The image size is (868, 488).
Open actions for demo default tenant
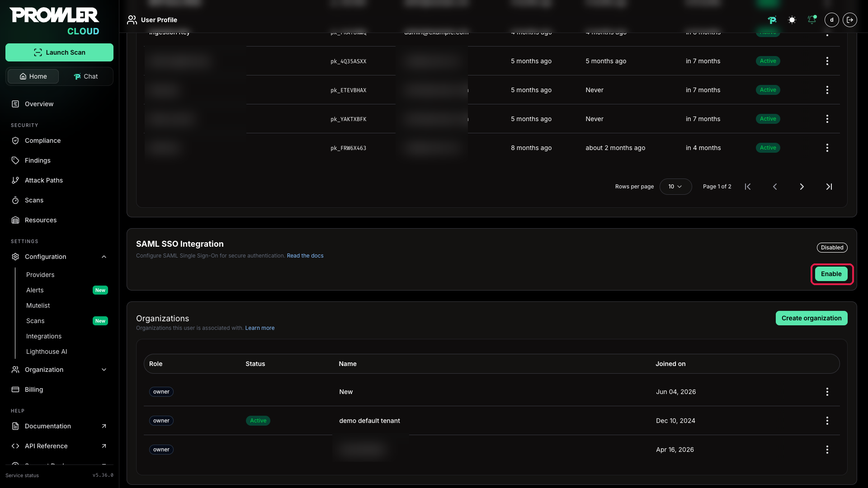[827, 421]
